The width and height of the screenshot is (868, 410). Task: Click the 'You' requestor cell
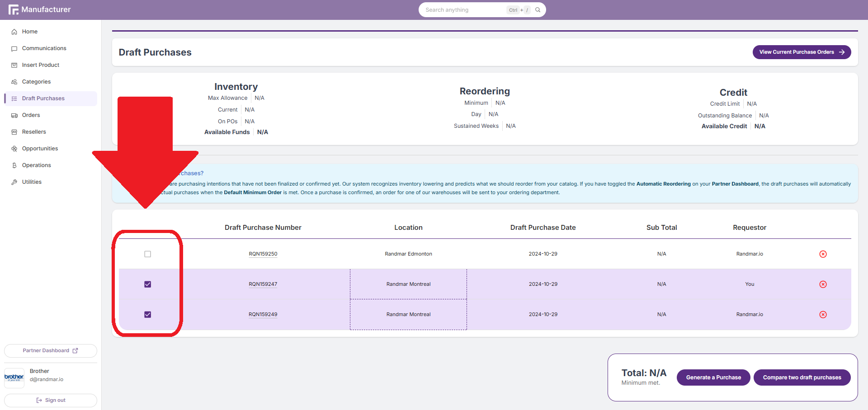tap(750, 284)
